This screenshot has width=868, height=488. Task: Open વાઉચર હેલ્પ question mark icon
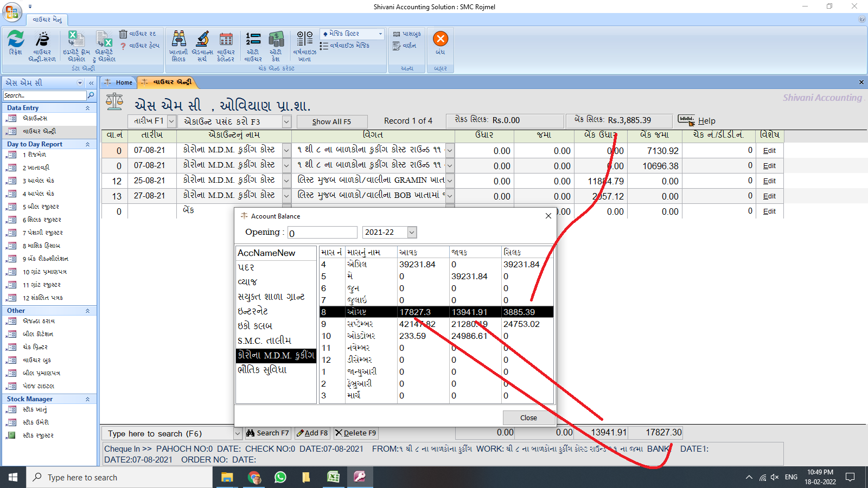(x=124, y=46)
